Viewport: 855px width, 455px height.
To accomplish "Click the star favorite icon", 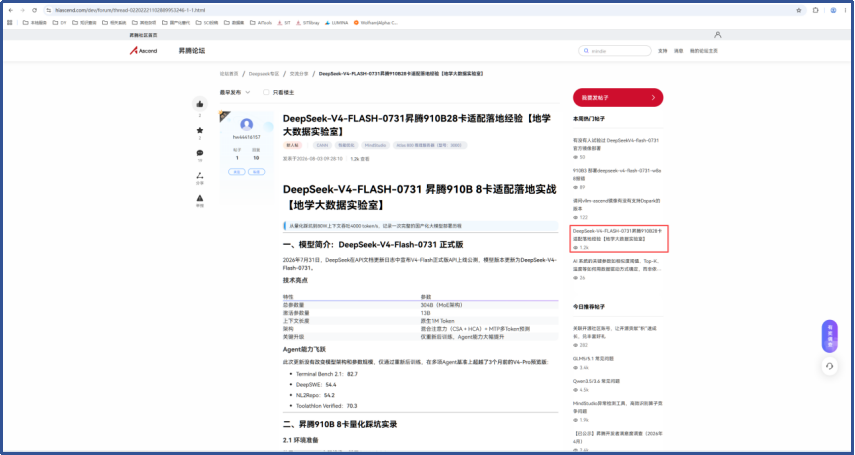I will tap(200, 130).
